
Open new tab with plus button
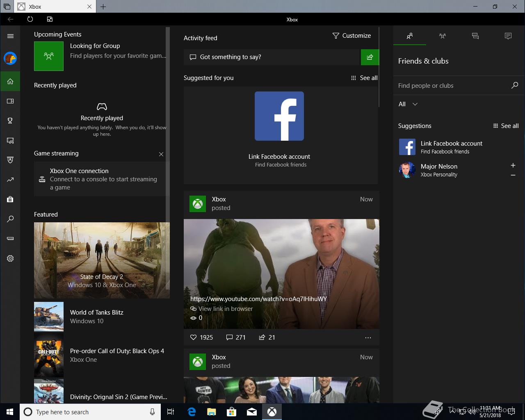(103, 7)
